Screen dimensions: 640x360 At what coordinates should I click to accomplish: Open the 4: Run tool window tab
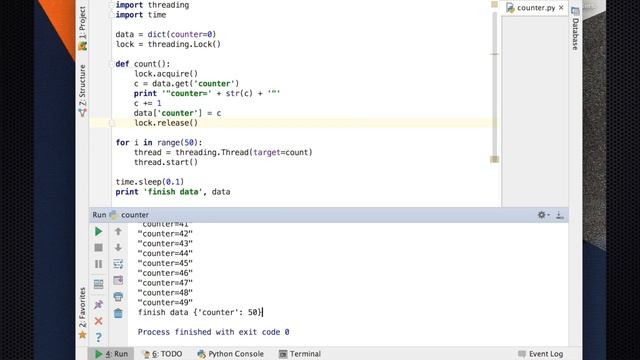(111, 354)
